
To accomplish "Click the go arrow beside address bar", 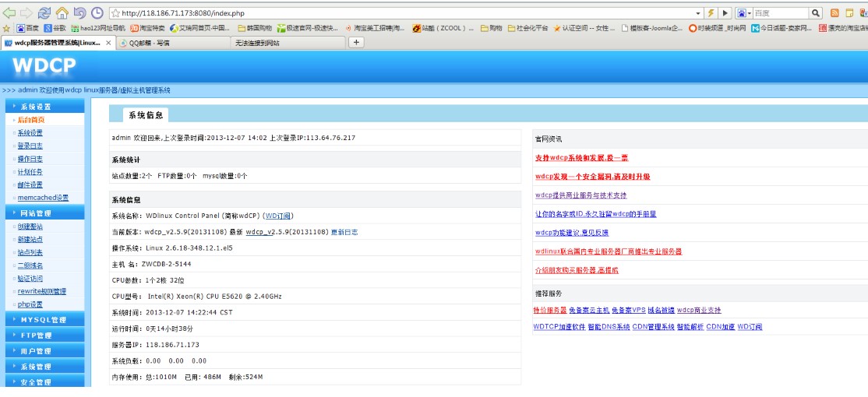I will 725,13.
